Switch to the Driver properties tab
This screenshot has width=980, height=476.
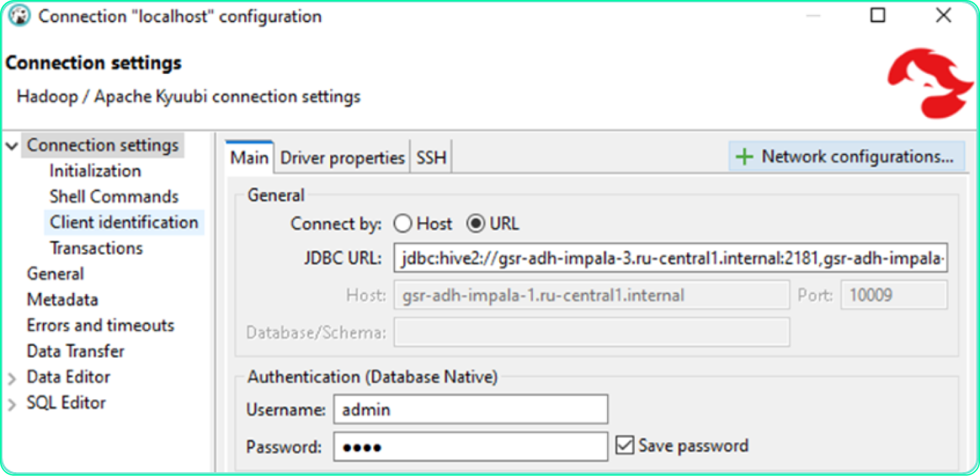point(342,158)
